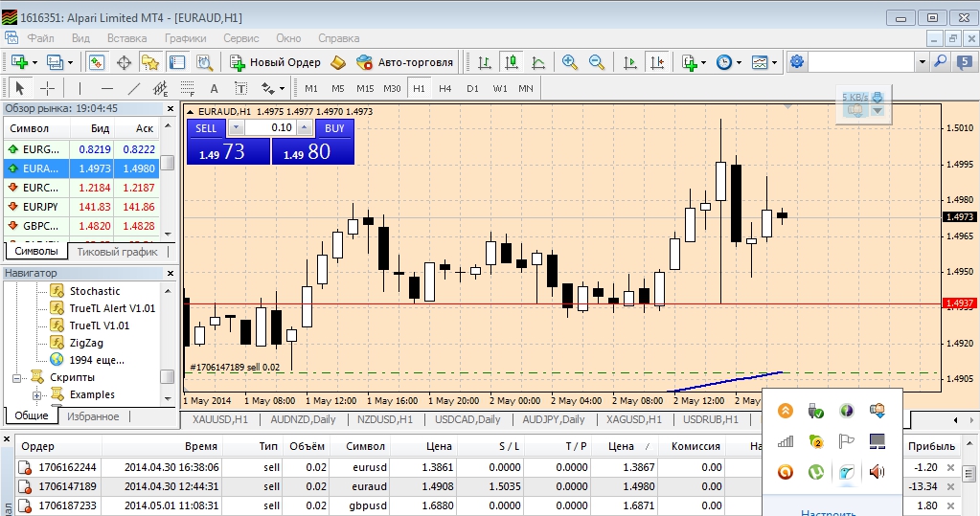Click the search magnifier icon

pyautogui.click(x=940, y=62)
